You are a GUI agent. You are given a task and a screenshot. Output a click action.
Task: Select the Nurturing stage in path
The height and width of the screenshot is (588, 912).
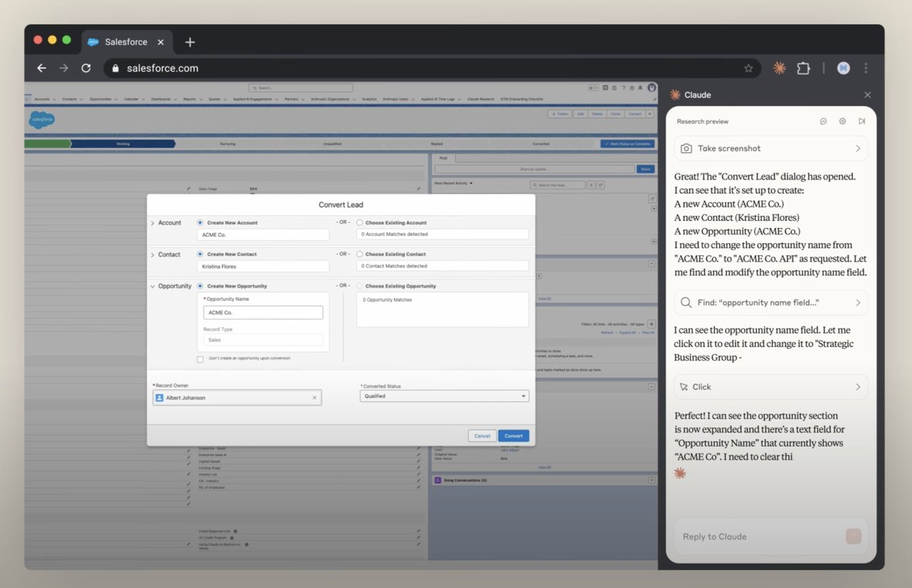tap(228, 144)
